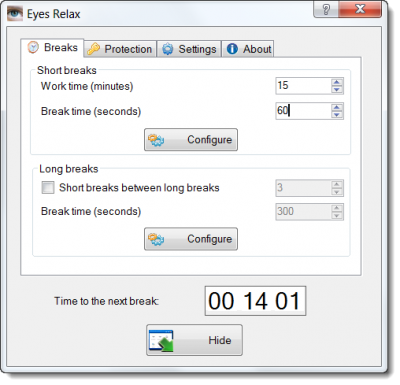Increase short Break time seconds up arrow
The image size is (400, 385).
pyautogui.click(x=337, y=107)
